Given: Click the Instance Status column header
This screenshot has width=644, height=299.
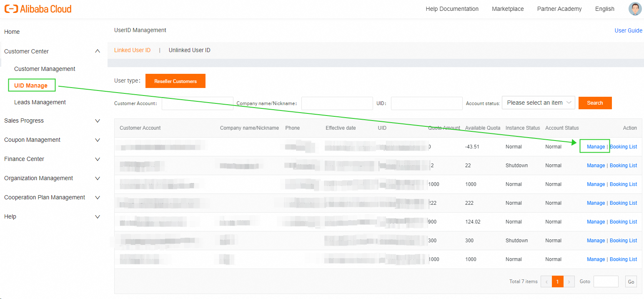Looking at the screenshot, I should (523, 128).
